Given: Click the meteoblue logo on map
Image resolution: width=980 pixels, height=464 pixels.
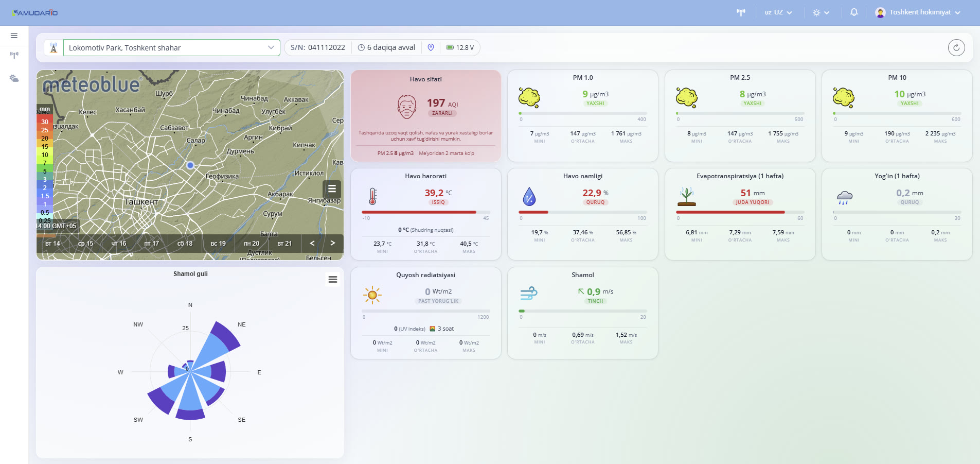Looking at the screenshot, I should coord(91,85).
